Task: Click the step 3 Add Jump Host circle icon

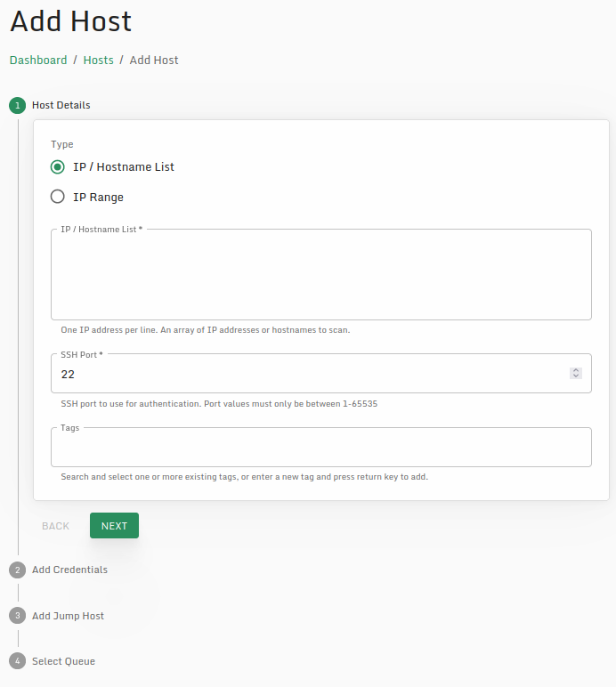Action: coord(18,616)
